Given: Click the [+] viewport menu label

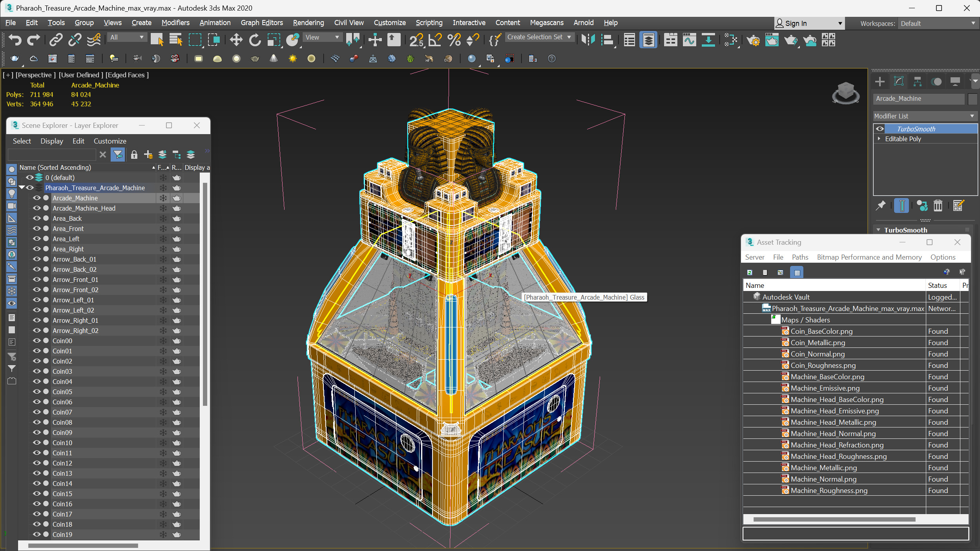Looking at the screenshot, I should (8, 75).
